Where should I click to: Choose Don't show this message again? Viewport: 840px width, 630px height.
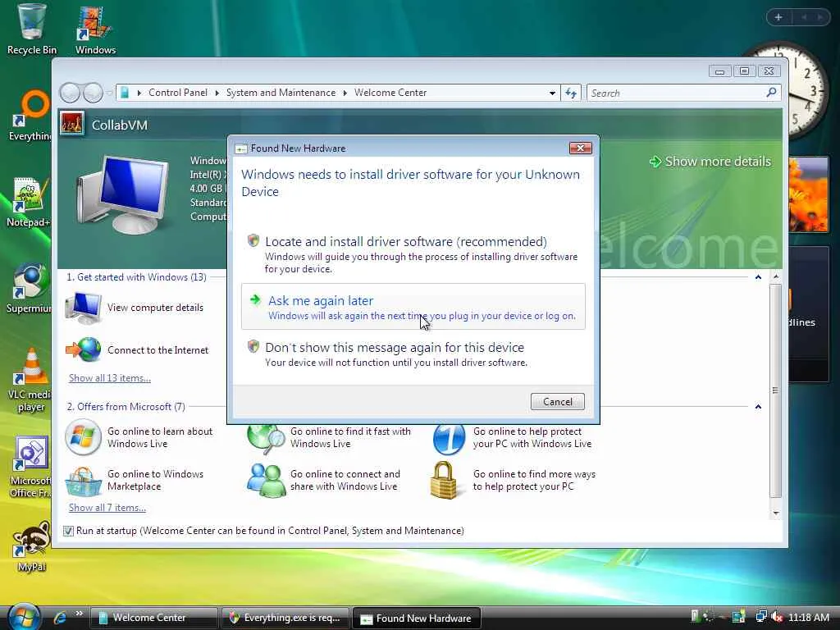(x=413, y=354)
